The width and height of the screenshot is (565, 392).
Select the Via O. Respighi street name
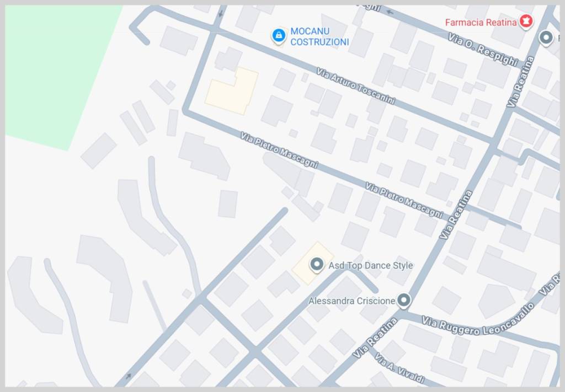pyautogui.click(x=483, y=49)
